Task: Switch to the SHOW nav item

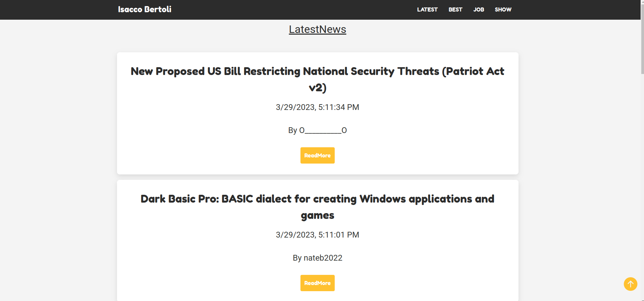Action: click(x=503, y=10)
